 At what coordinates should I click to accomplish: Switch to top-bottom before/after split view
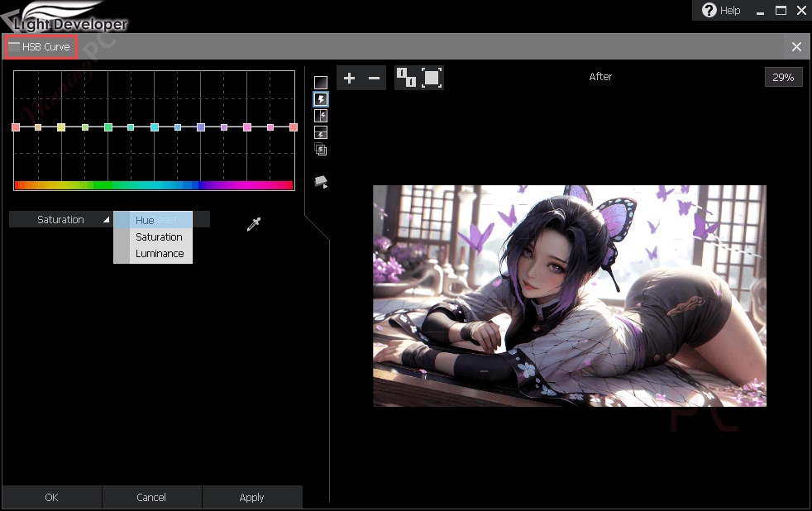[321, 132]
